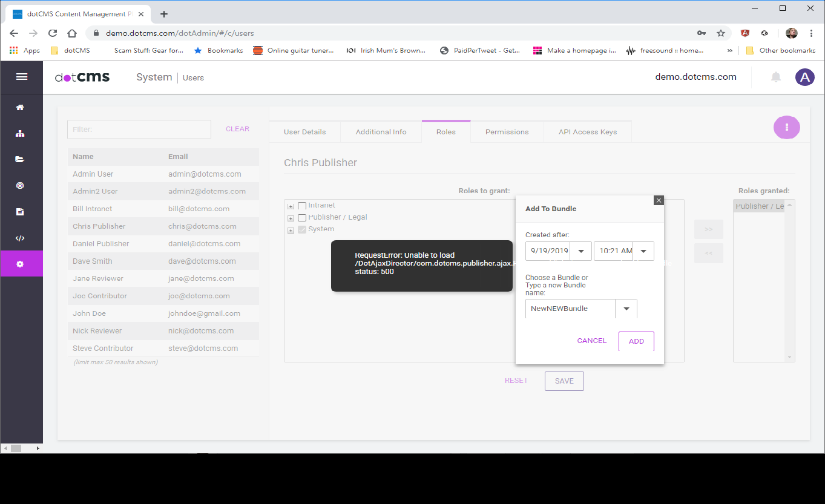The height and width of the screenshot is (504, 825).
Task: Select Chris Publisher from the user list
Action: point(99,226)
